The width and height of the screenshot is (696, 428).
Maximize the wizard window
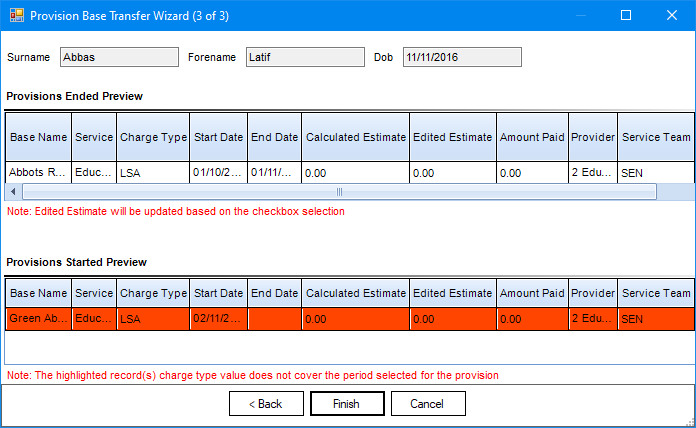pos(626,16)
